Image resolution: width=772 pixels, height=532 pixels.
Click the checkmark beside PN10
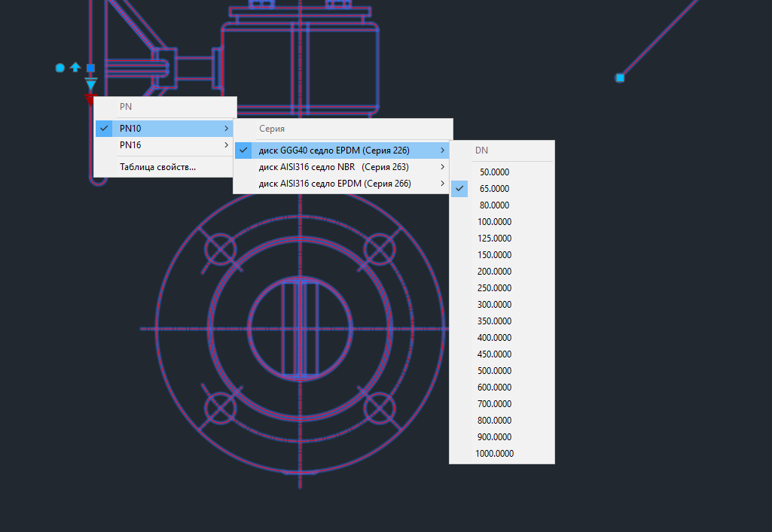(104, 129)
